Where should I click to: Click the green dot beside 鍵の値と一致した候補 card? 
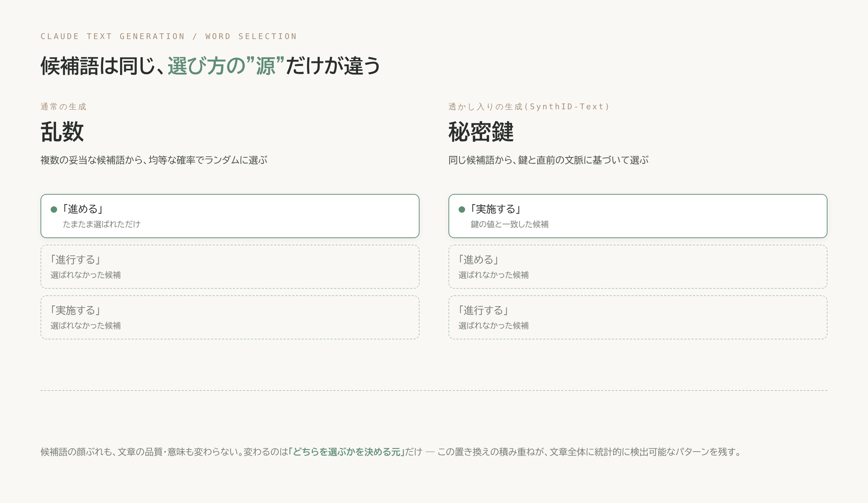pos(462,210)
